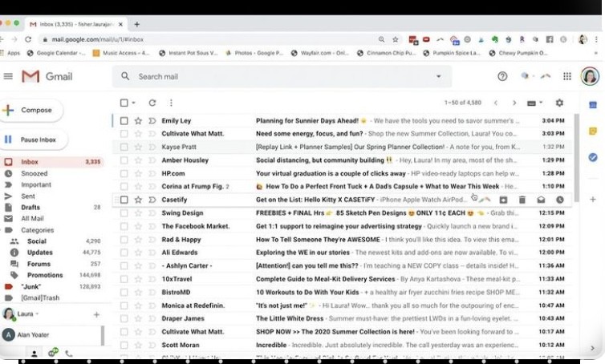Click the Pause Inbox button
605x364 pixels.
pos(34,140)
